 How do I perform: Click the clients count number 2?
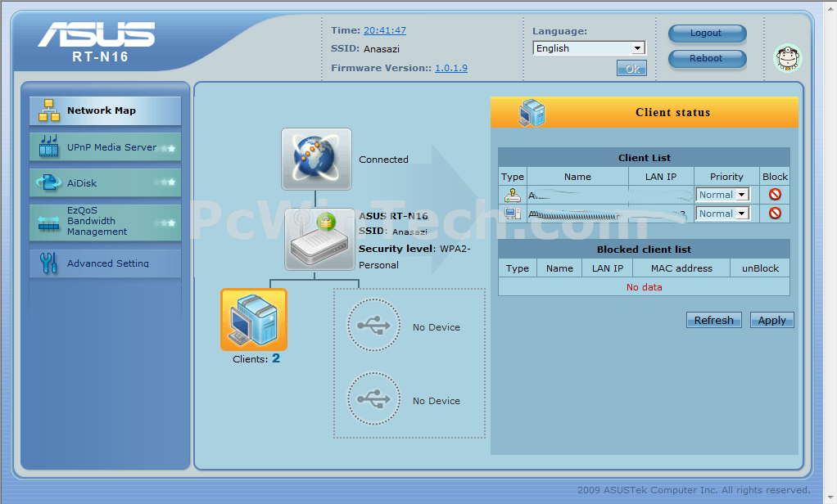tap(276, 358)
